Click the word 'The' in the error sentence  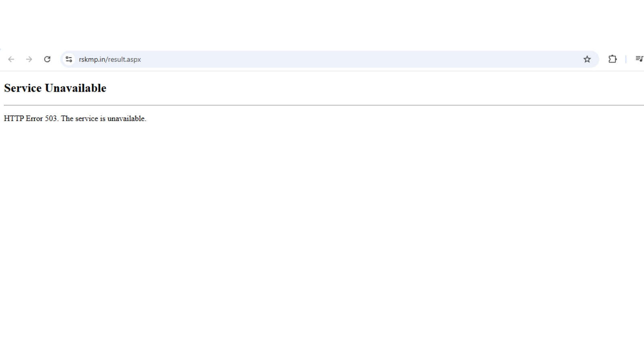click(67, 119)
